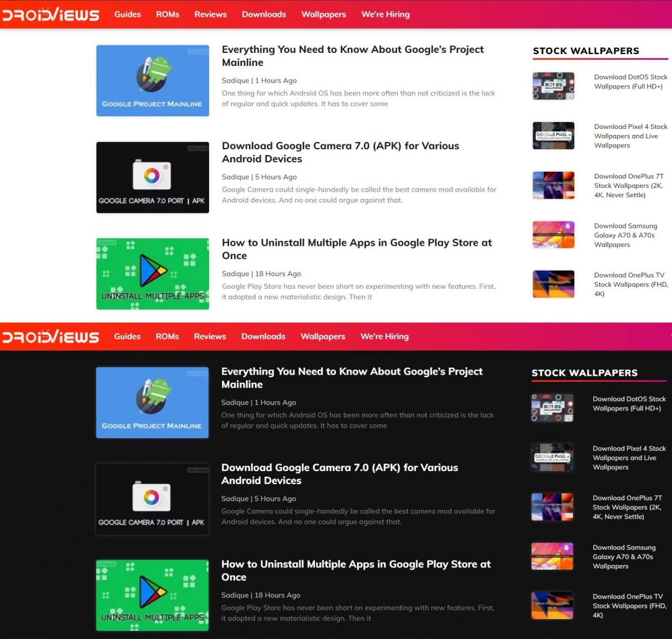Screen dimensions: 672x639
Task: Open Google Camera 7.0 Port thumbnail on dark page
Action: pyautogui.click(x=152, y=499)
